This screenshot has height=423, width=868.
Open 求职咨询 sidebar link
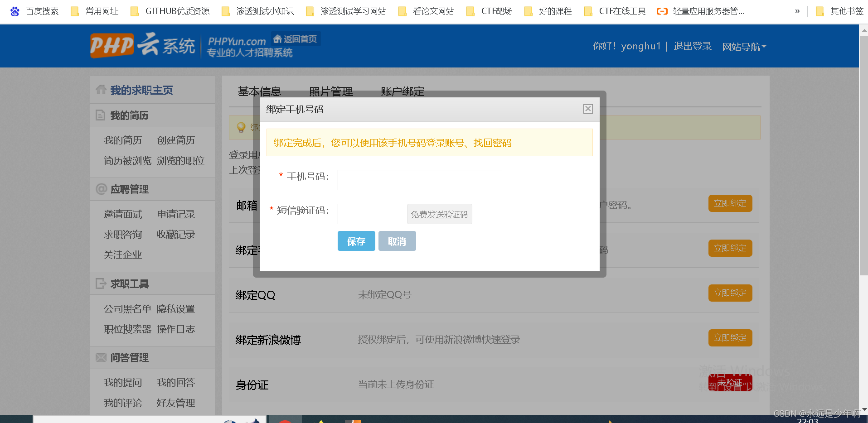click(x=123, y=235)
